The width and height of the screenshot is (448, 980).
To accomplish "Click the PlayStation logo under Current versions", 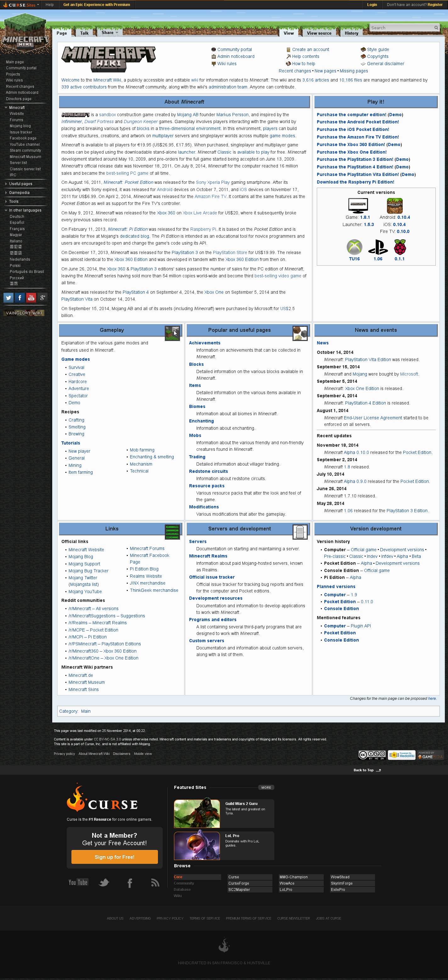I will (378, 247).
